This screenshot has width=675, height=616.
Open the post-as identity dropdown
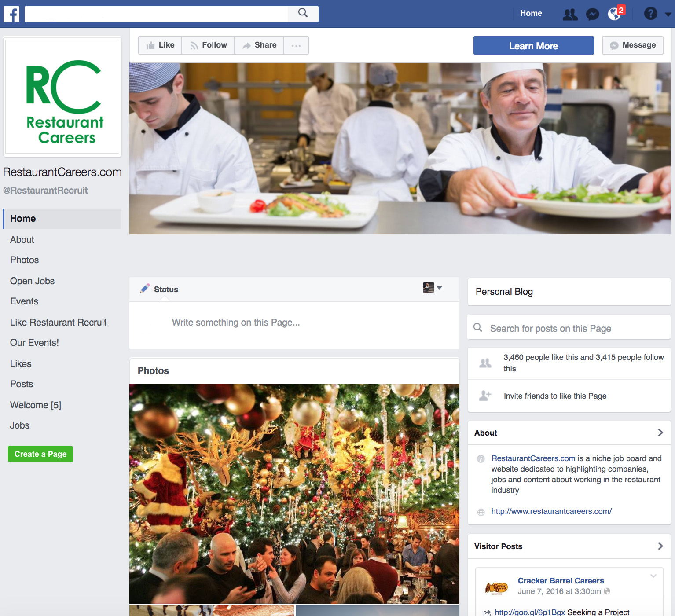pyautogui.click(x=433, y=288)
